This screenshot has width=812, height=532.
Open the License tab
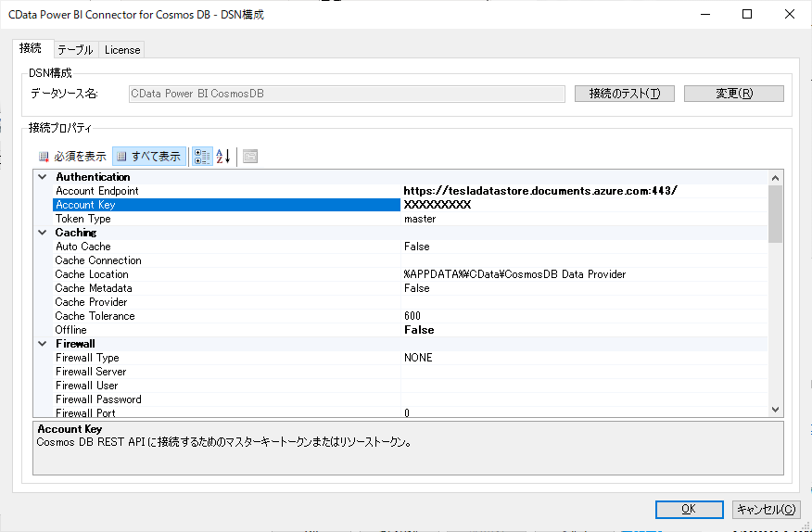coord(122,50)
